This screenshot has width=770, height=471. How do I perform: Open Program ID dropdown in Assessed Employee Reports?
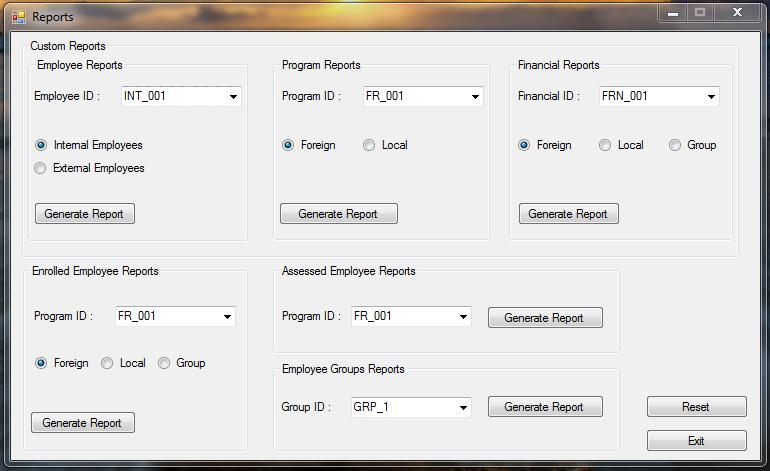[412, 316]
